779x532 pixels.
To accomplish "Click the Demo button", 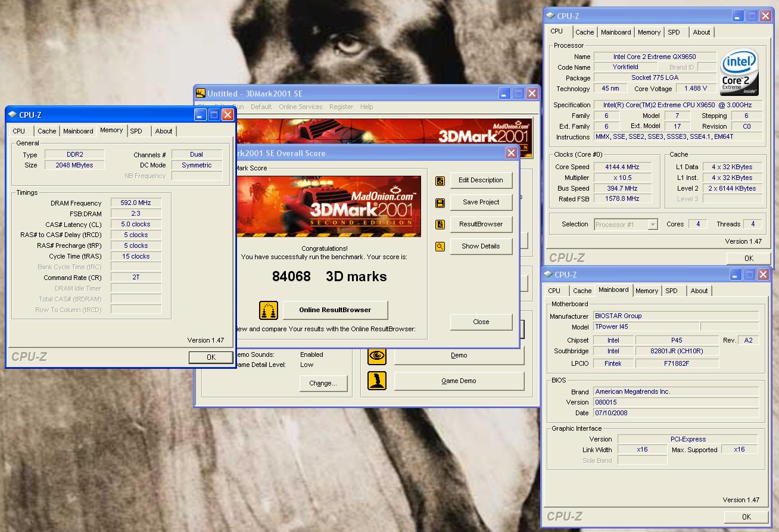I will pos(459,355).
